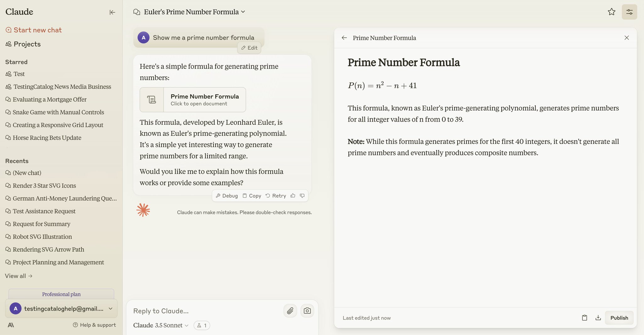Open Help & support
The height and width of the screenshot is (335, 644).
[94, 325]
